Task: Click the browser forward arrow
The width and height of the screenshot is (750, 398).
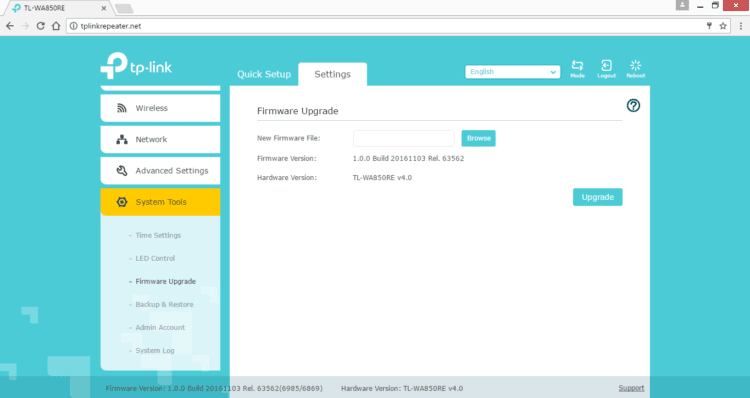Action: tap(25, 26)
